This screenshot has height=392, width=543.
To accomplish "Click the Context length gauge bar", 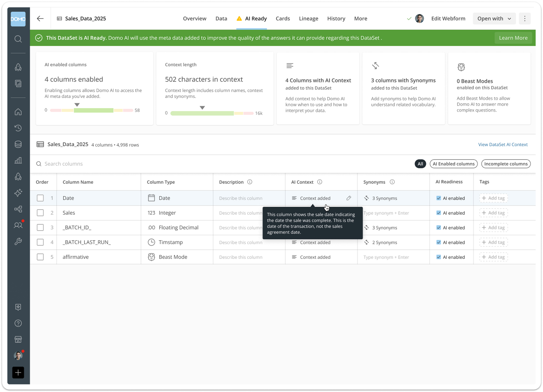I will pyautogui.click(x=212, y=113).
